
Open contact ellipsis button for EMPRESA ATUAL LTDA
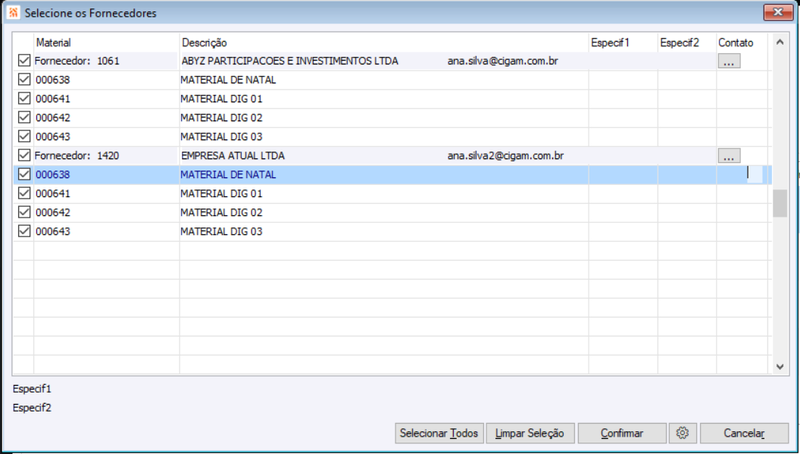click(x=729, y=156)
